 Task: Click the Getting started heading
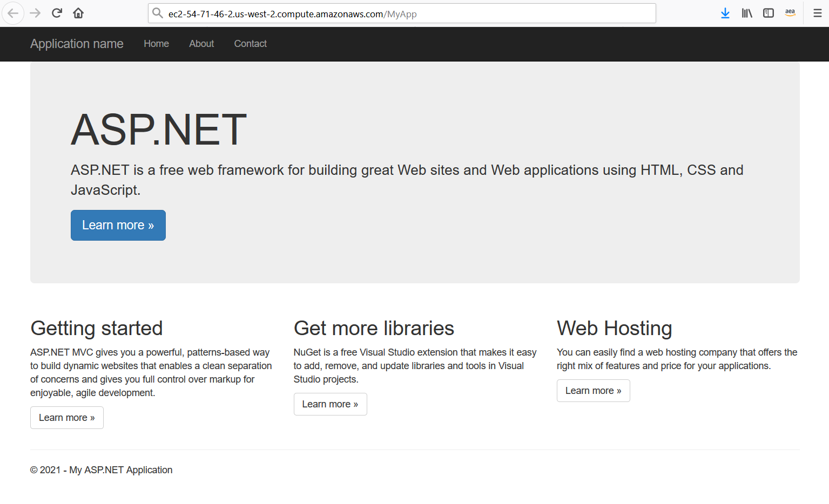pos(97,328)
